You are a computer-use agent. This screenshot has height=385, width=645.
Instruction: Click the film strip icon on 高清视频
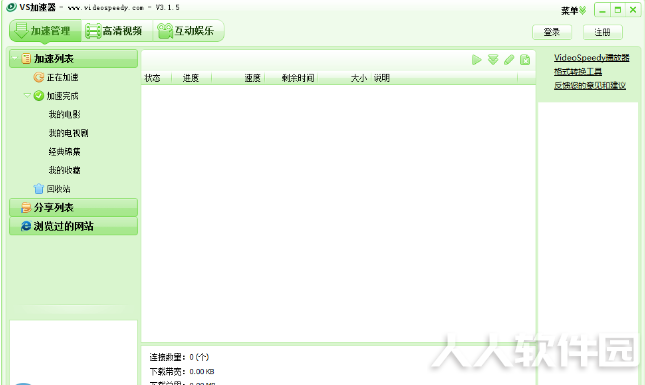click(93, 31)
